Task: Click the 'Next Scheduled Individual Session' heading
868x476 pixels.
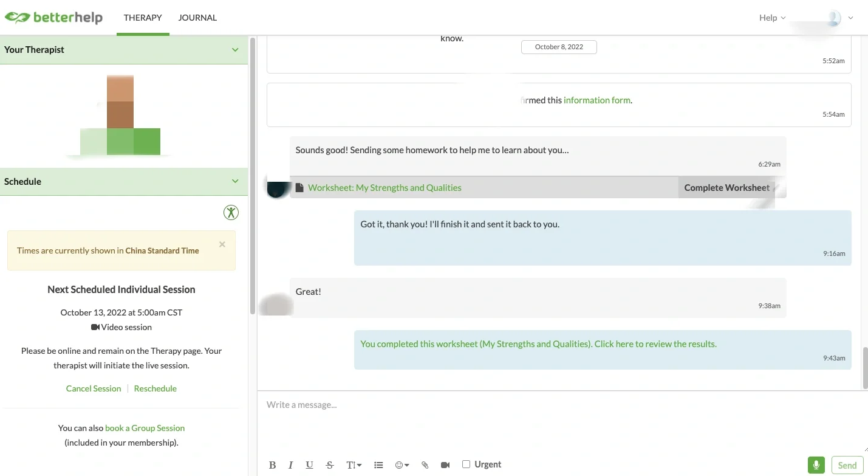Action: tap(121, 289)
